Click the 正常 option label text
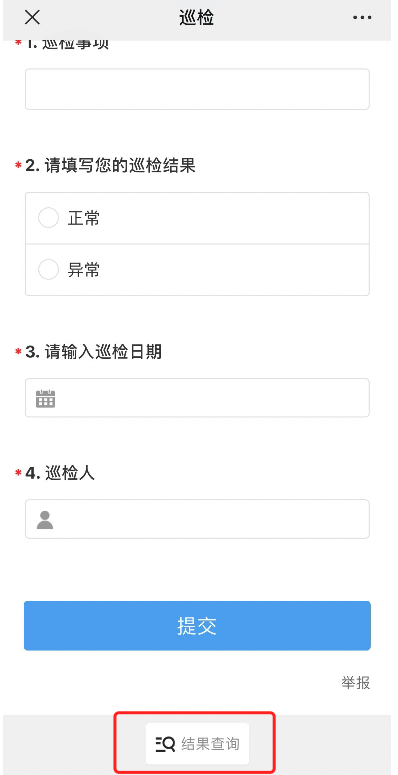398x775 pixels. click(x=84, y=218)
